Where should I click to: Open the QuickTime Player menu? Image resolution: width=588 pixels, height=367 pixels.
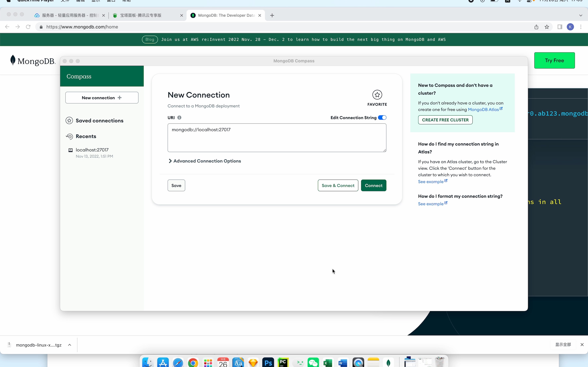coord(35,1)
